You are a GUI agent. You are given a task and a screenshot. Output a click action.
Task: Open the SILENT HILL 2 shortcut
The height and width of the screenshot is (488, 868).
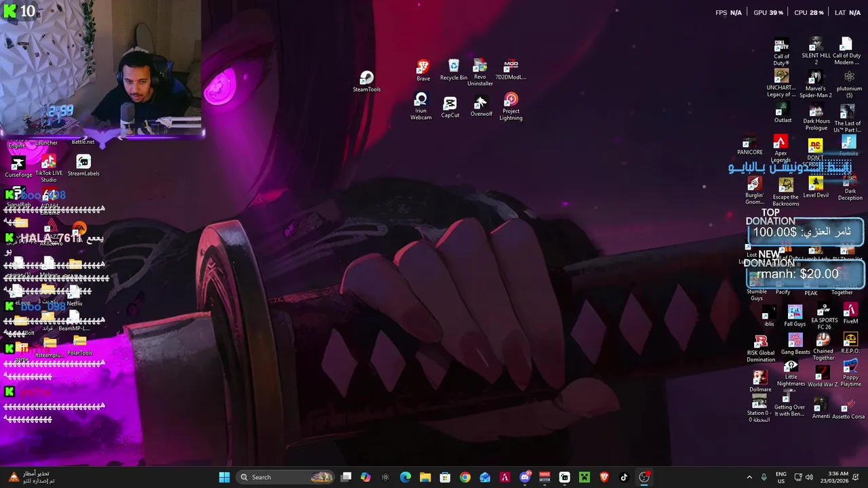[816, 52]
